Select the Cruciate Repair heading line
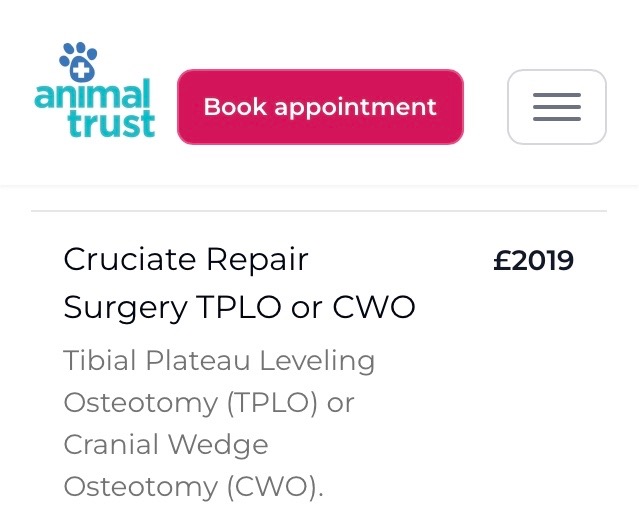Viewport: 639px width, 526px height. click(186, 260)
